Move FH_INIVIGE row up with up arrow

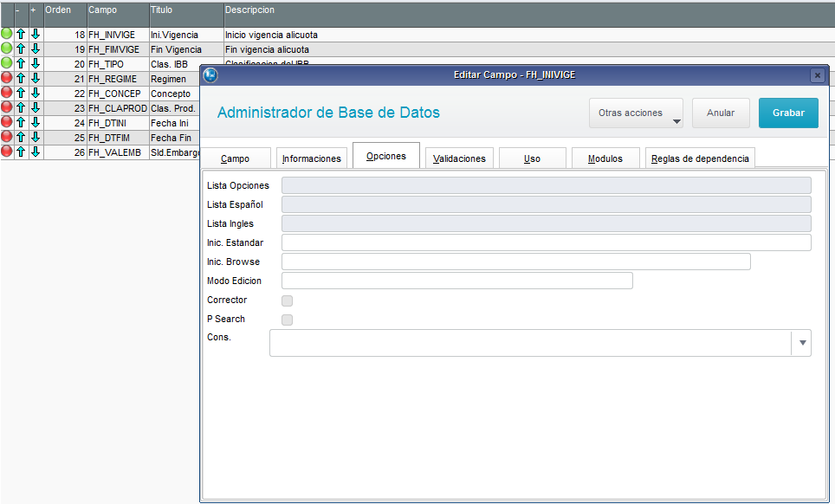point(21,34)
